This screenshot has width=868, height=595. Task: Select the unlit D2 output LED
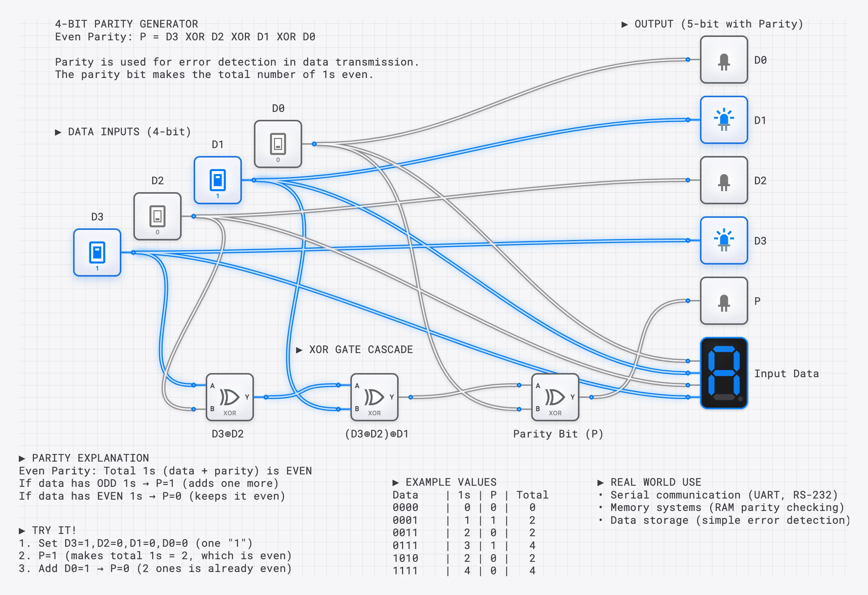(724, 180)
